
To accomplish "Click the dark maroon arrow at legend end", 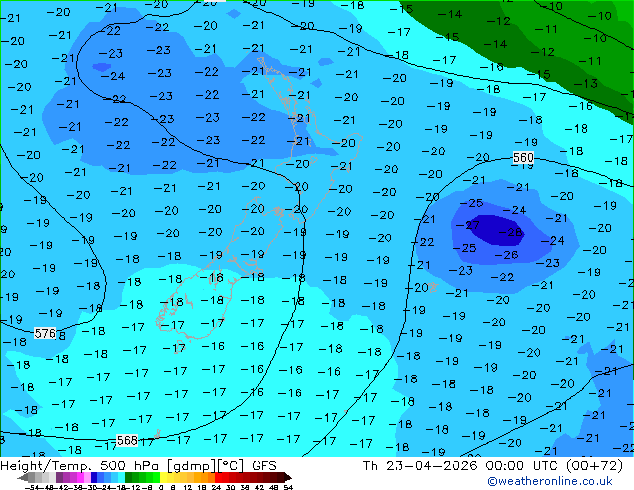I will [x=288, y=478].
